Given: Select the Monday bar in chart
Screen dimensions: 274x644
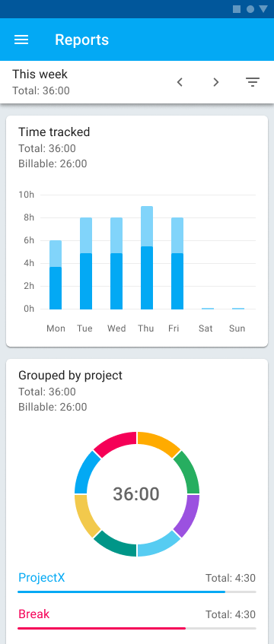Looking at the screenshot, I should click(x=56, y=274).
